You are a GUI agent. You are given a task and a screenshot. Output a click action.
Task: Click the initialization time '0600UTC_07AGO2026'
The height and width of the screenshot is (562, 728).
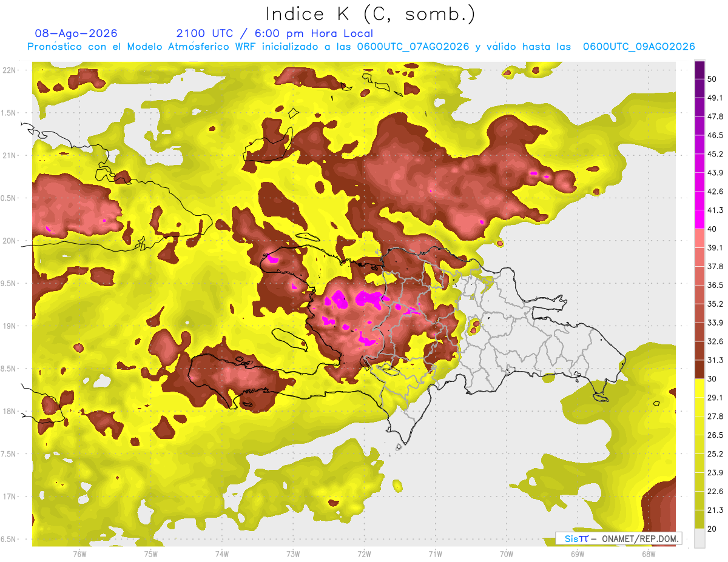tap(413, 47)
